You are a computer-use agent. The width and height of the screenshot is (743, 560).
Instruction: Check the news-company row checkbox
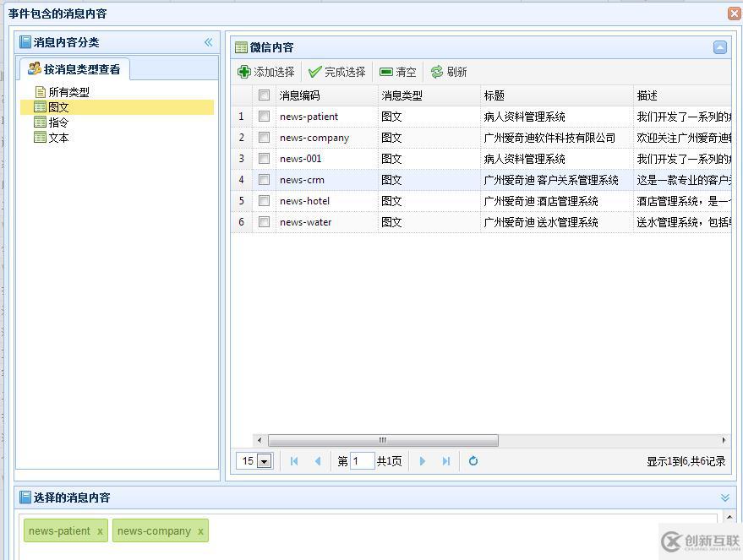(264, 138)
